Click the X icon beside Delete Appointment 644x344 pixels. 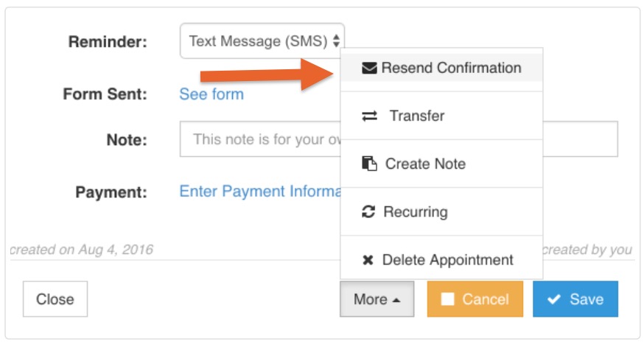pos(368,260)
